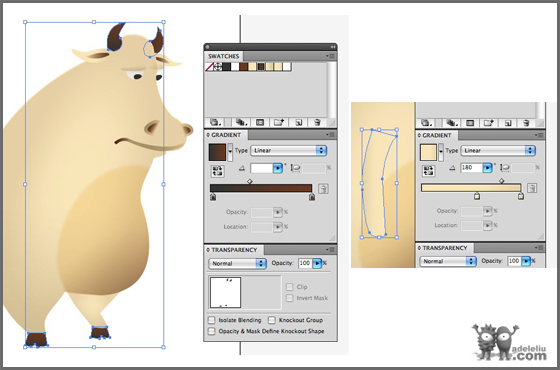This screenshot has height=370, width=560.
Task: Select the SWATCHES panel tab
Action: [224, 56]
